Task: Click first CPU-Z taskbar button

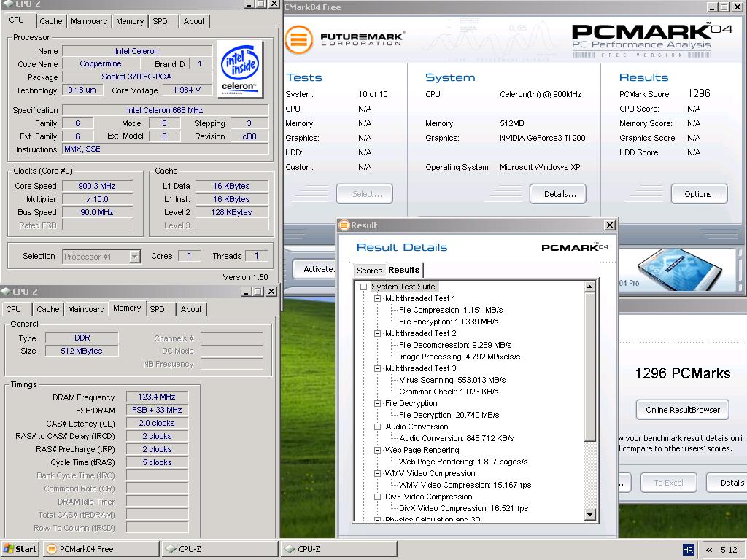Action: (x=220, y=549)
